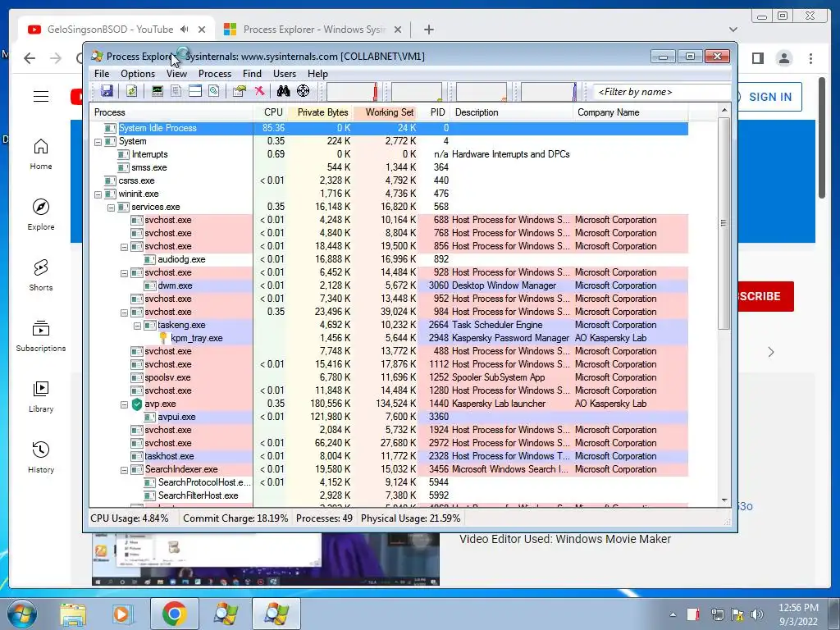
Task: Click the Chrome taskbar icon
Action: coord(174,614)
